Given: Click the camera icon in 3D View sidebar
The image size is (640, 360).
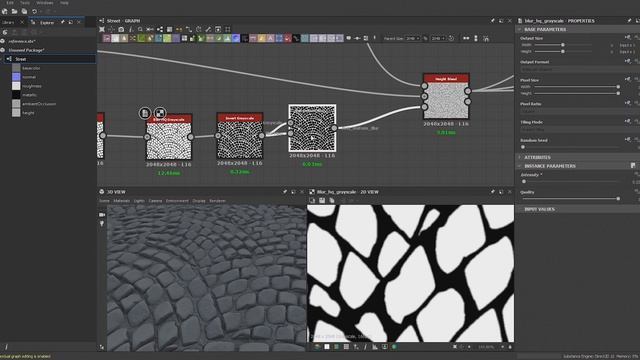Looking at the screenshot, I should point(102,215).
